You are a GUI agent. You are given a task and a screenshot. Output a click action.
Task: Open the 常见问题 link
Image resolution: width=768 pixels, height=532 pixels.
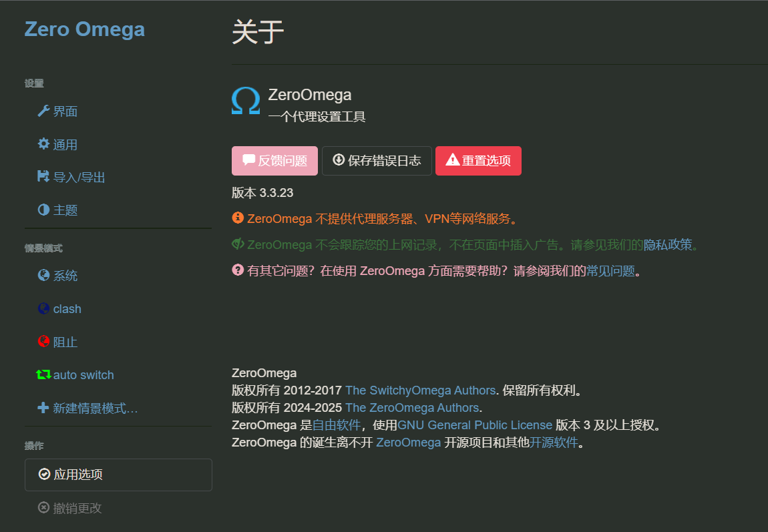pos(610,270)
